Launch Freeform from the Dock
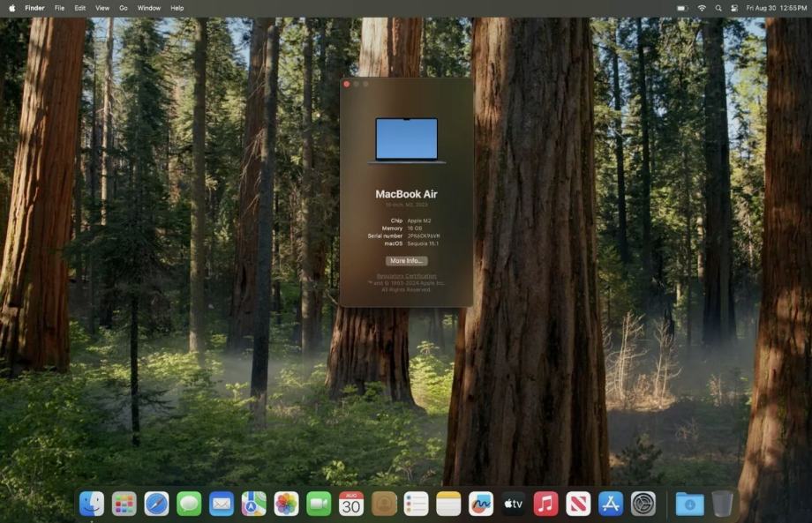Image resolution: width=812 pixels, height=523 pixels. (x=481, y=504)
